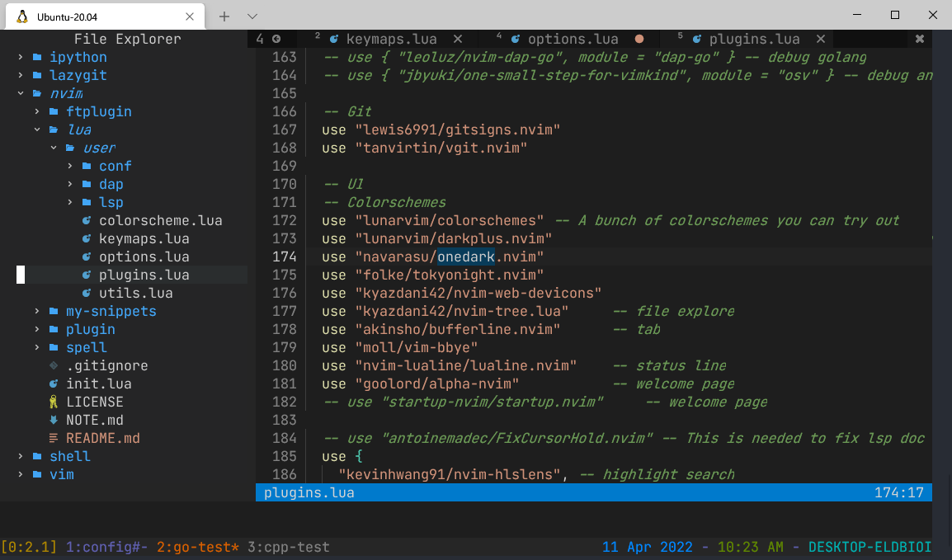Click the .gitignore diamond icon
Screen dimensions: 952x560
(x=54, y=366)
